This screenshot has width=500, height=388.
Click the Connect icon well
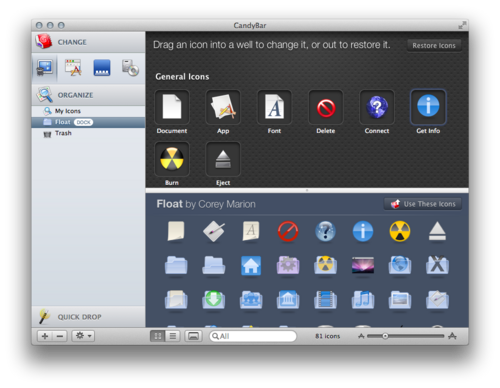(377, 107)
